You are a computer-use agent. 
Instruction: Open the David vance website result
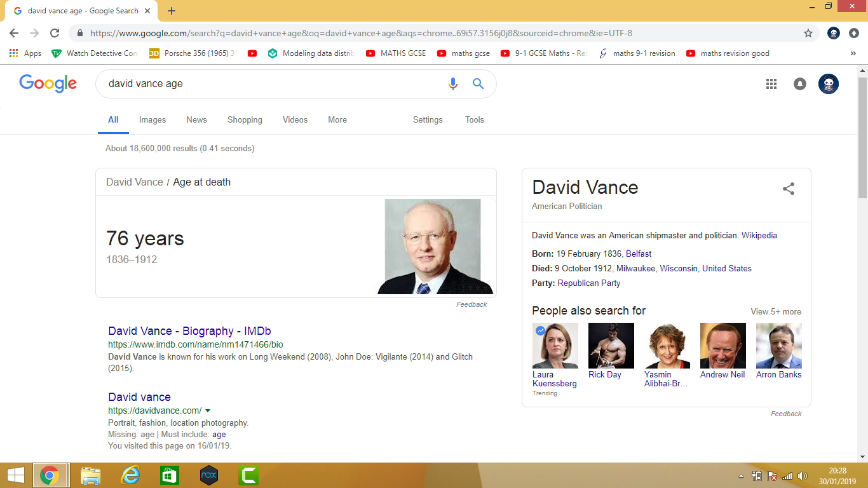pyautogui.click(x=139, y=397)
